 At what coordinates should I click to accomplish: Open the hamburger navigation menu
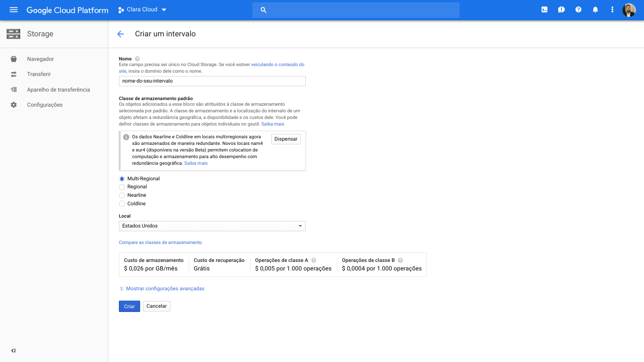13,10
